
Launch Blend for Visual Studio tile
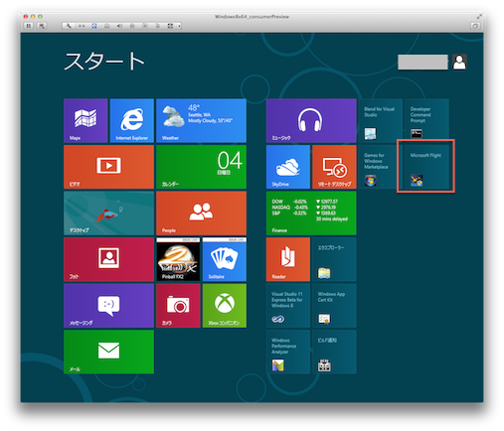click(381, 120)
